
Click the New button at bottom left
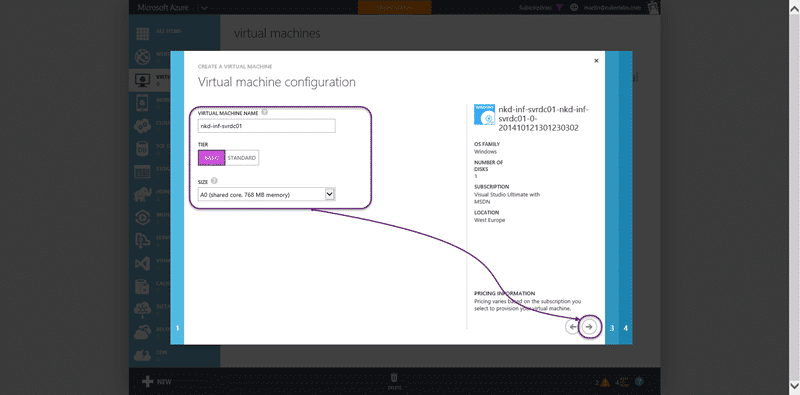pyautogui.click(x=157, y=382)
